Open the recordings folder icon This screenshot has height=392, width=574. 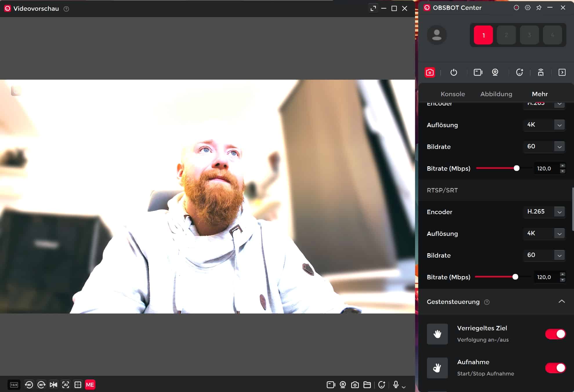367,385
